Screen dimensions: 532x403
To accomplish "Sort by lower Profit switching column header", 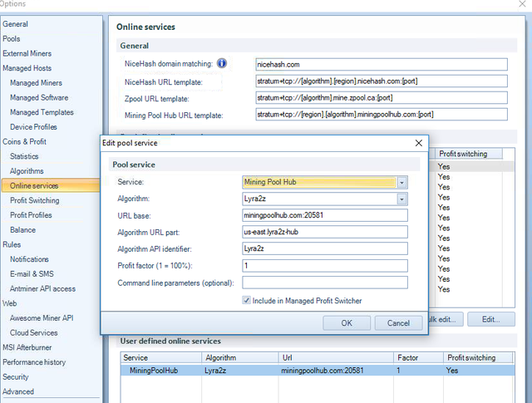I will point(478,357).
